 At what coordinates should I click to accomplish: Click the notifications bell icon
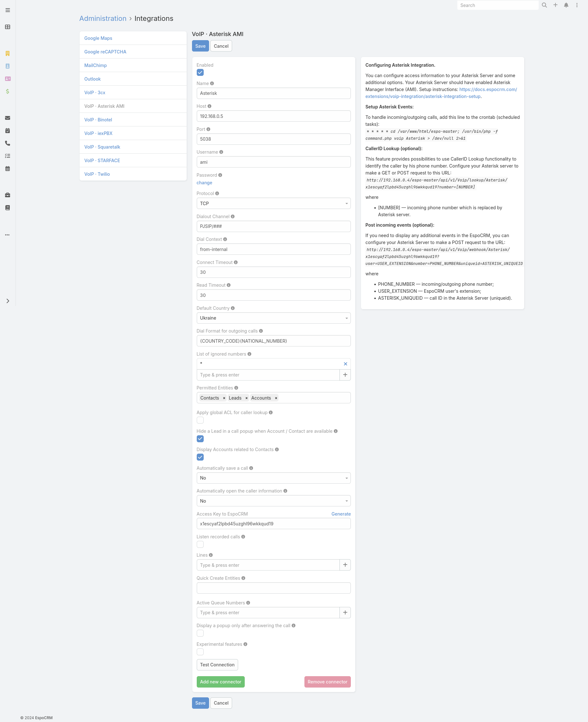pyautogui.click(x=566, y=5)
